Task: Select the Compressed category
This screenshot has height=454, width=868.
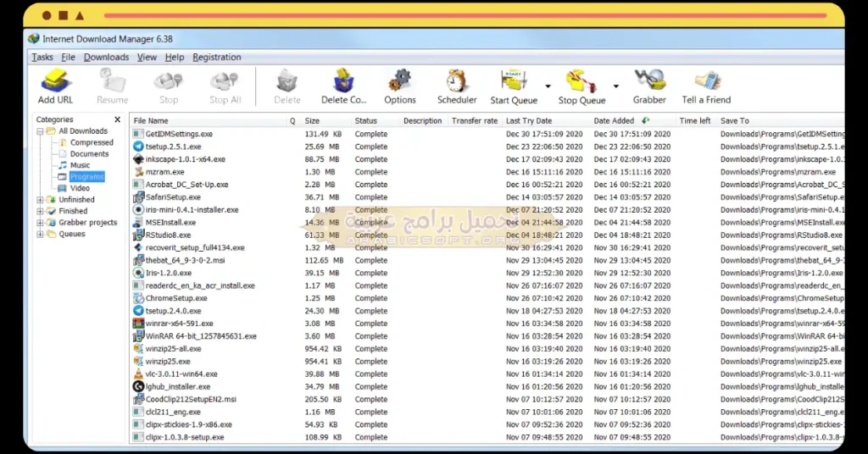Action: click(x=92, y=142)
